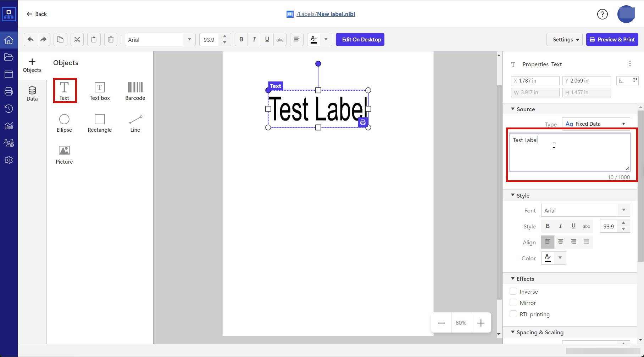Open the Objects tab
The height and width of the screenshot is (357, 644).
pyautogui.click(x=32, y=66)
